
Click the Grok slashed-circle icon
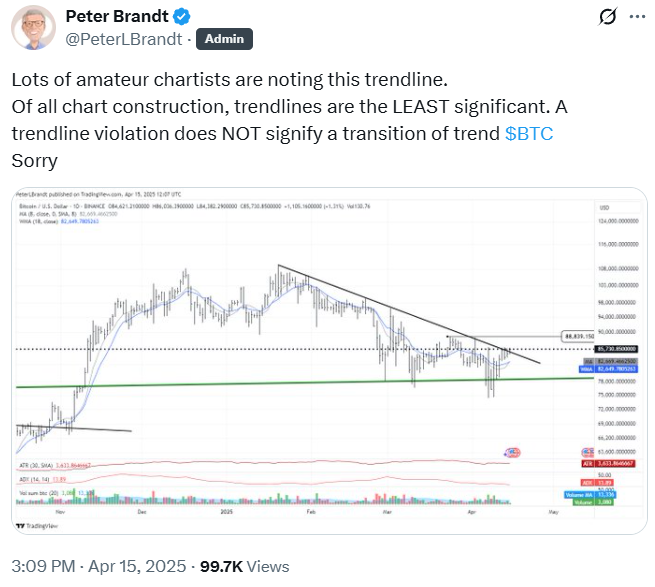point(605,17)
